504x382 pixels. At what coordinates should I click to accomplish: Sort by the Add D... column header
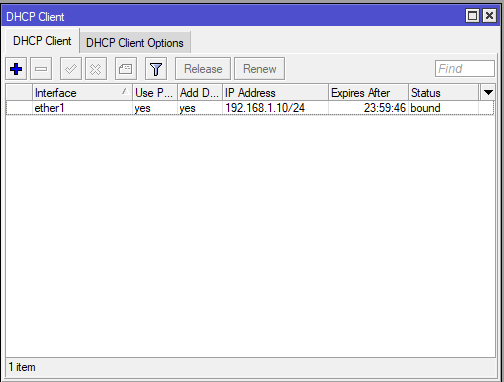[x=200, y=92]
